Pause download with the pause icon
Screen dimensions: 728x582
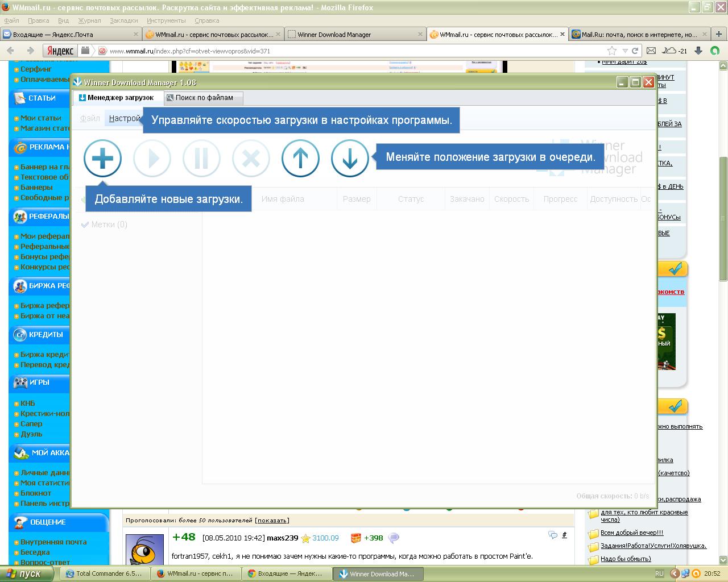(x=201, y=158)
